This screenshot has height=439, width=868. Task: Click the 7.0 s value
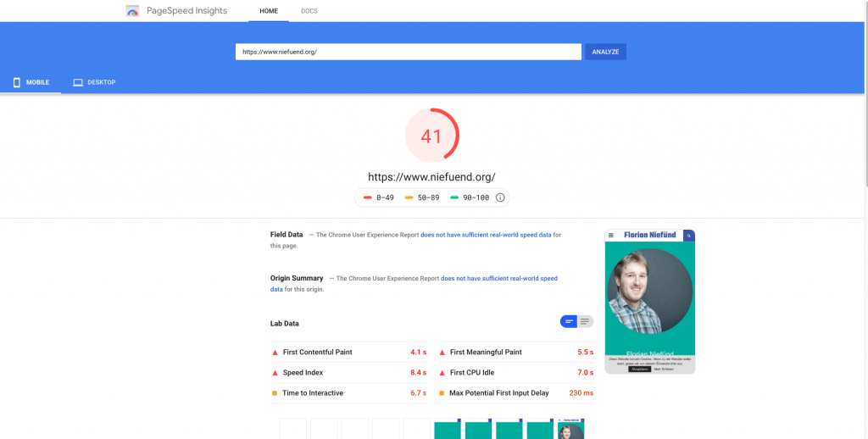tap(585, 373)
